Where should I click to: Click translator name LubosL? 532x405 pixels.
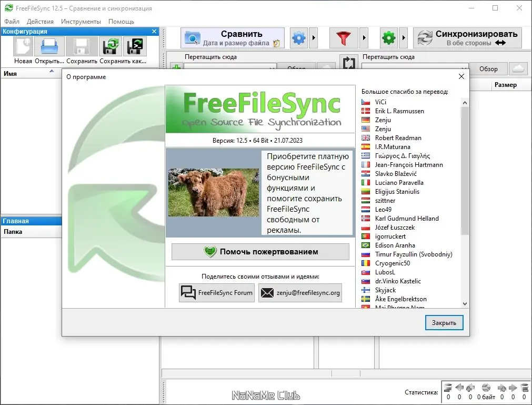[385, 272]
